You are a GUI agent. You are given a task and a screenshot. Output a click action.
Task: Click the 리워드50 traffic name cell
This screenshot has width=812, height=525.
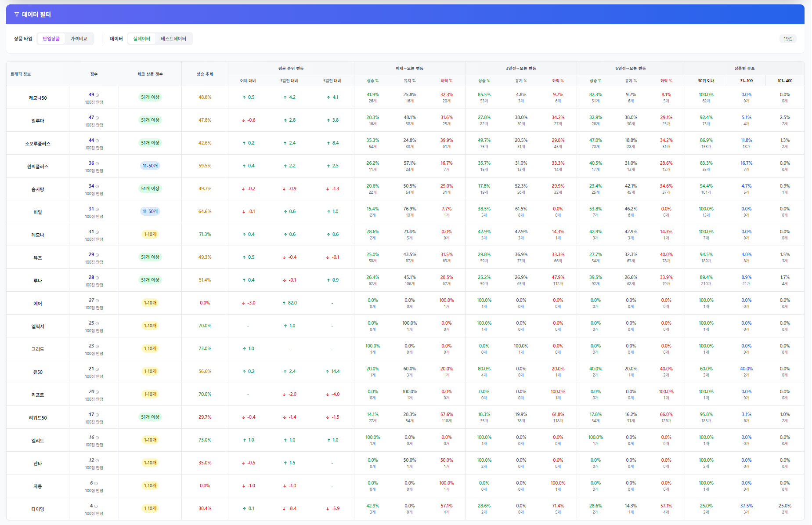pyautogui.click(x=38, y=417)
